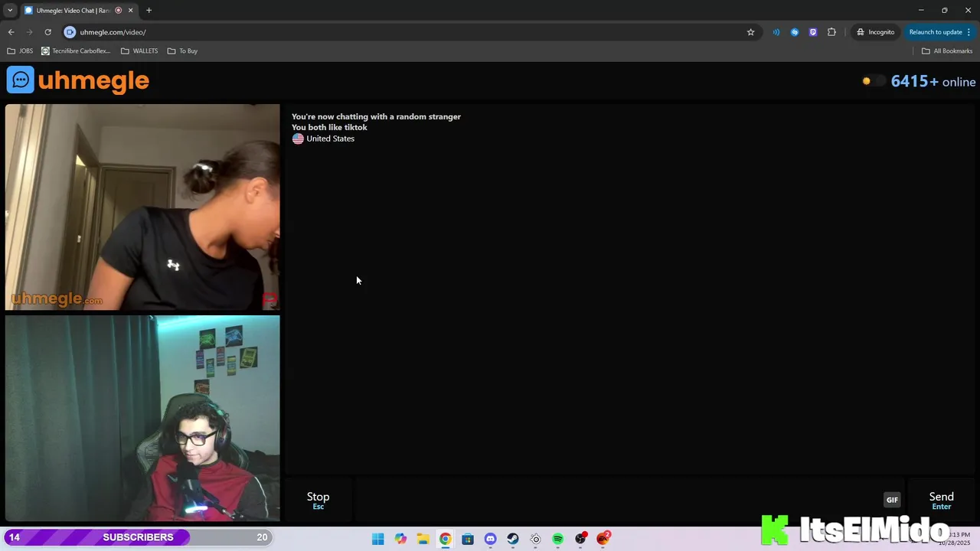Open Spotify from the taskbar
This screenshot has width=980, height=551.
click(x=558, y=539)
